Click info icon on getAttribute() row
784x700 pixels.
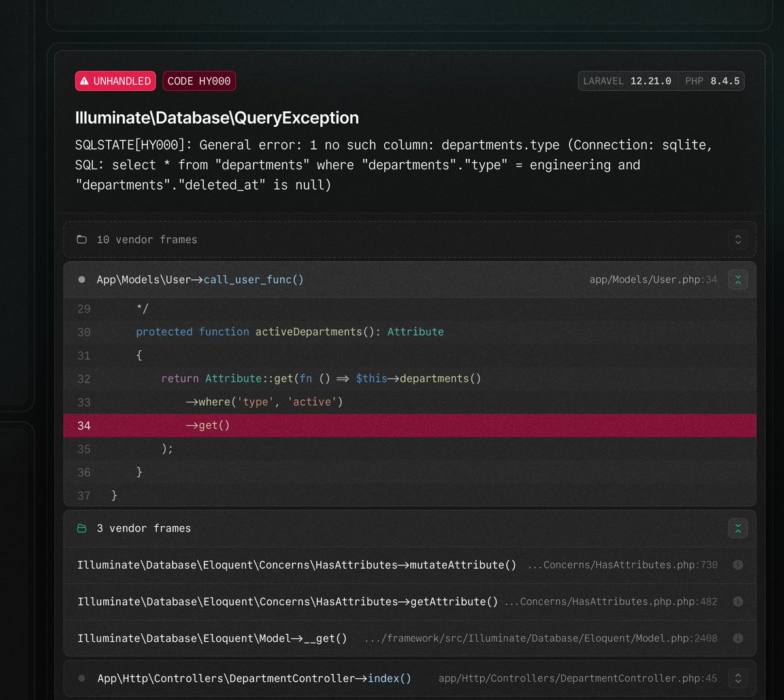[x=738, y=601]
